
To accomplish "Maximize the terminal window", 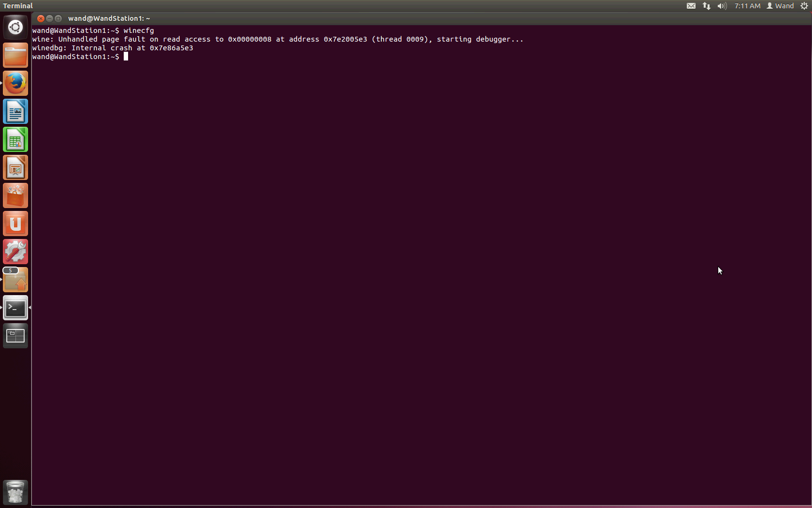I will tap(58, 18).
